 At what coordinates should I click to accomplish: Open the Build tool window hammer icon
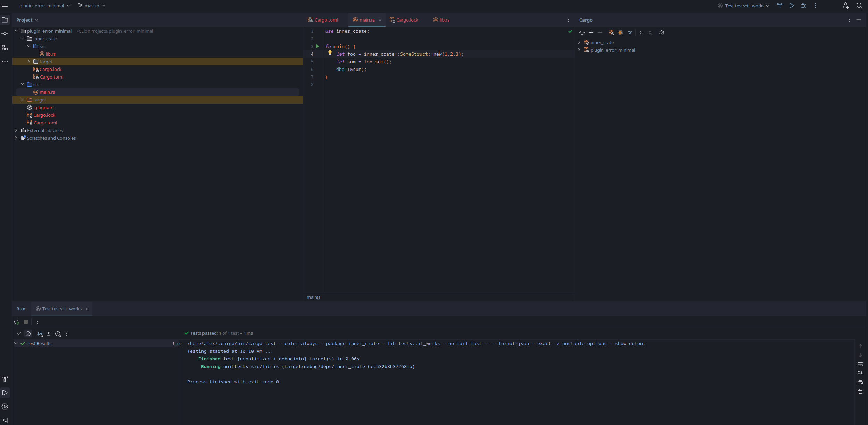(5, 379)
